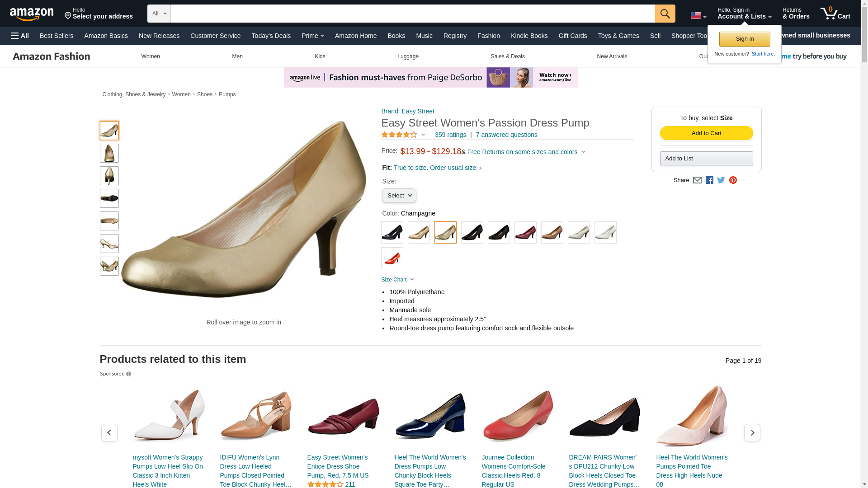868x488 pixels.
Task: Open the All hamburger menu
Action: [x=20, y=36]
